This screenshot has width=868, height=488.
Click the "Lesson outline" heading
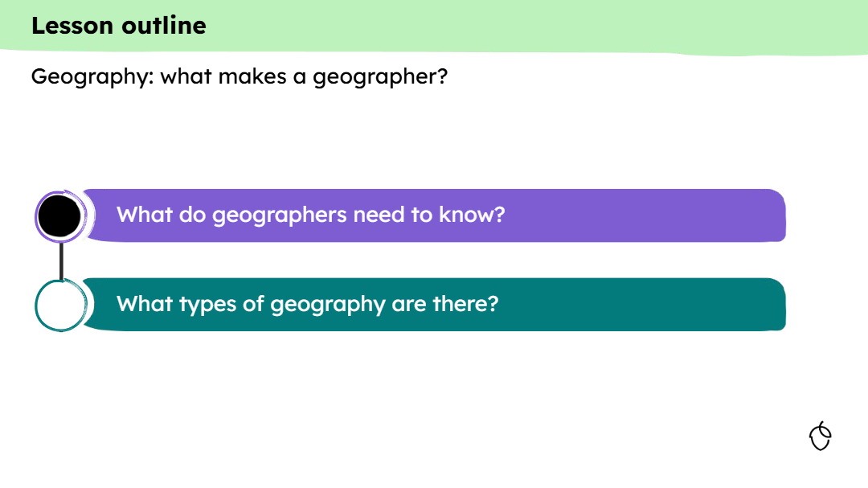119,26
